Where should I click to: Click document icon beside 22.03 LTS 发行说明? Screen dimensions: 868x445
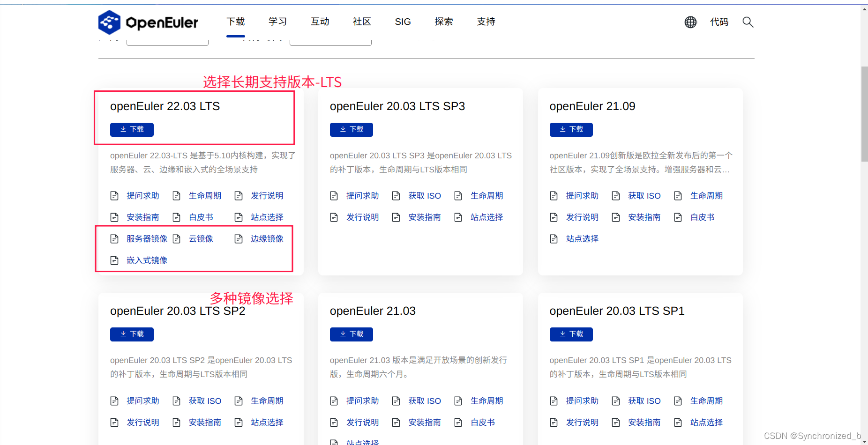pyautogui.click(x=239, y=196)
